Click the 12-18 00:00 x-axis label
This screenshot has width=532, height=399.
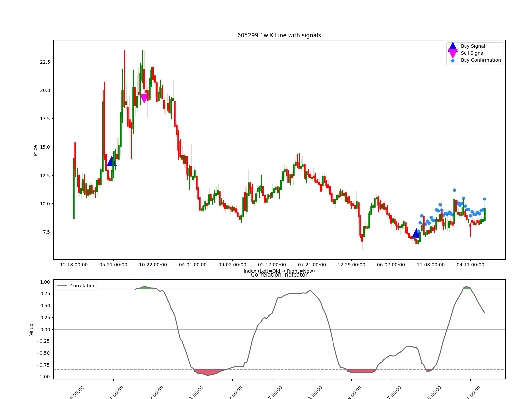click(74, 265)
